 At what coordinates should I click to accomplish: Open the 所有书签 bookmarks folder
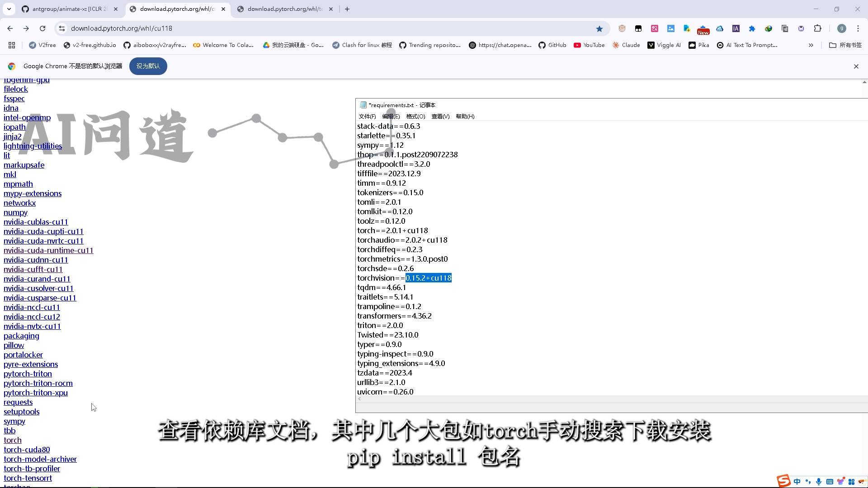tap(845, 45)
